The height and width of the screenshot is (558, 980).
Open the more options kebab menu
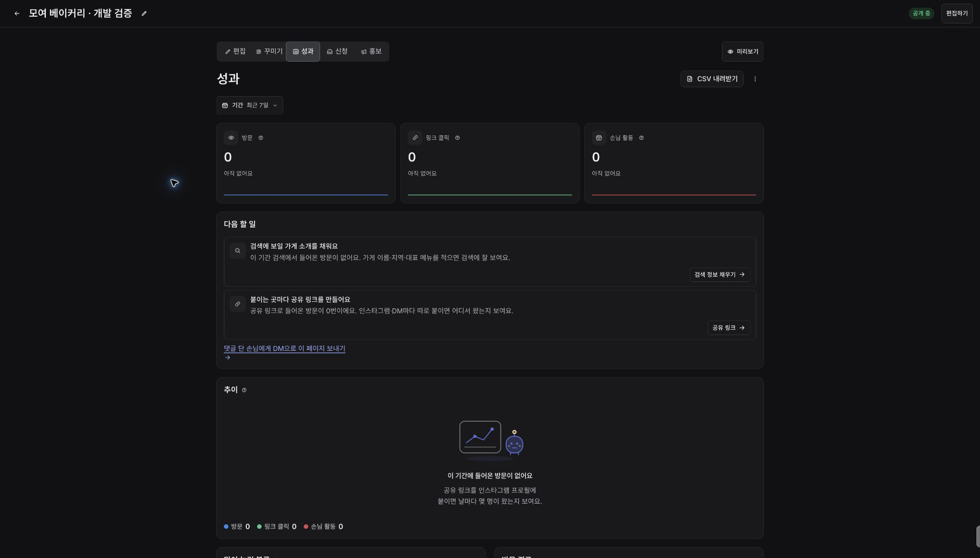(x=755, y=79)
